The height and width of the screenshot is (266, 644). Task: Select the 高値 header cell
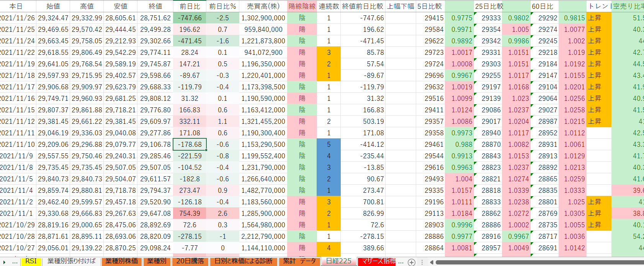(x=87, y=6)
